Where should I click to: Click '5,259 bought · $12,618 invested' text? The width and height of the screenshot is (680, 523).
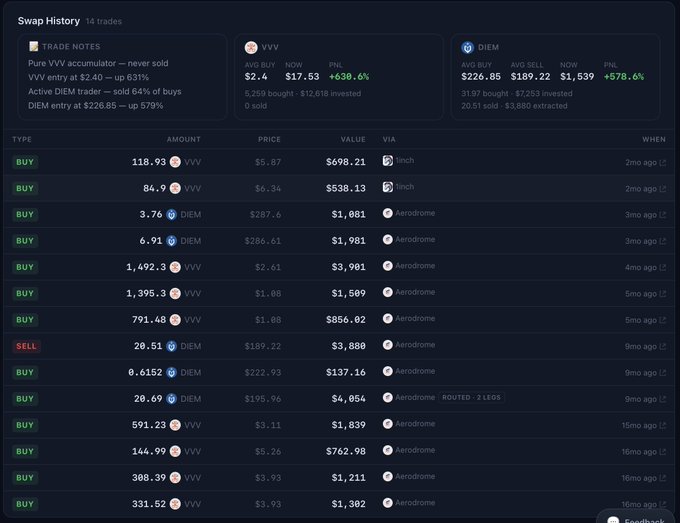tap(303, 93)
